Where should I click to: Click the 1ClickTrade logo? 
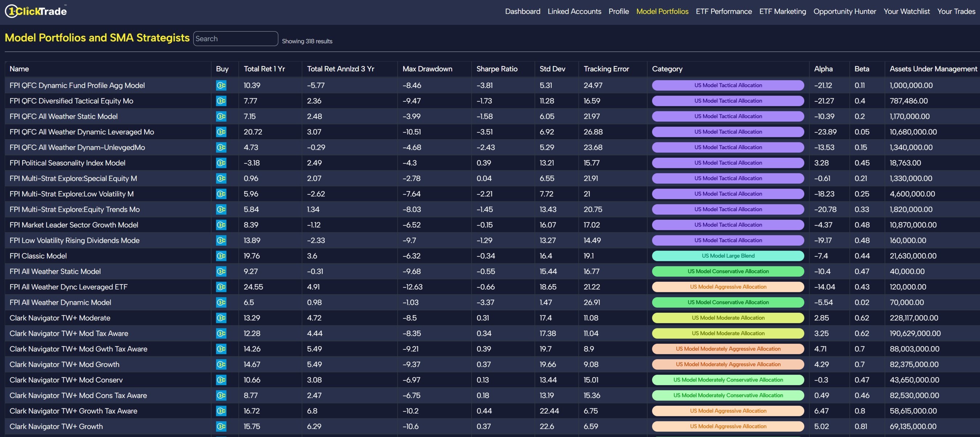click(x=36, y=11)
